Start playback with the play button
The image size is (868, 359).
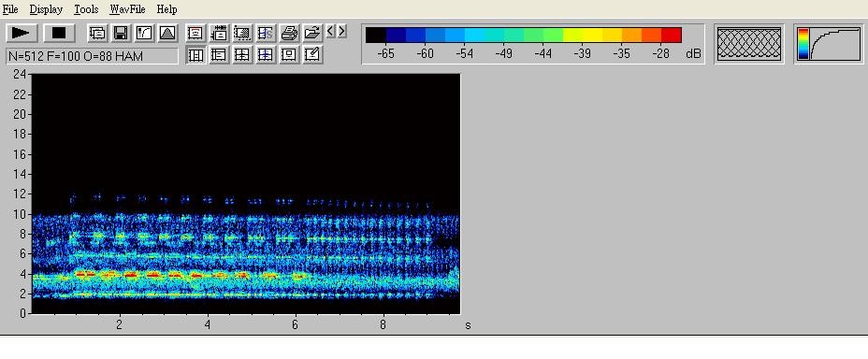coord(22,34)
